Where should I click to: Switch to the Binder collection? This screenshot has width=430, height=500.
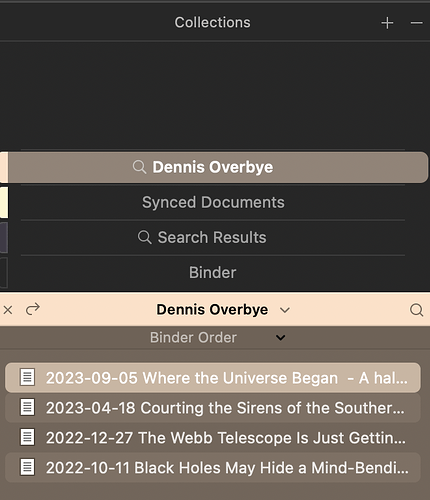coord(213,272)
